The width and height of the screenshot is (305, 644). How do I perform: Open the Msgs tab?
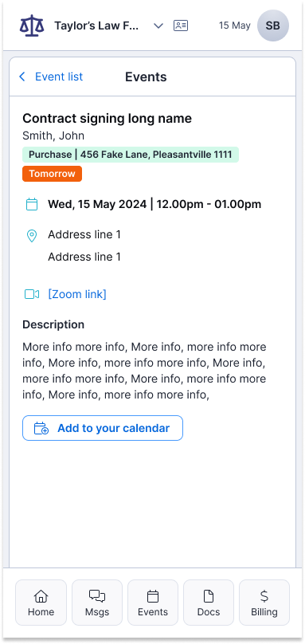pos(97,603)
